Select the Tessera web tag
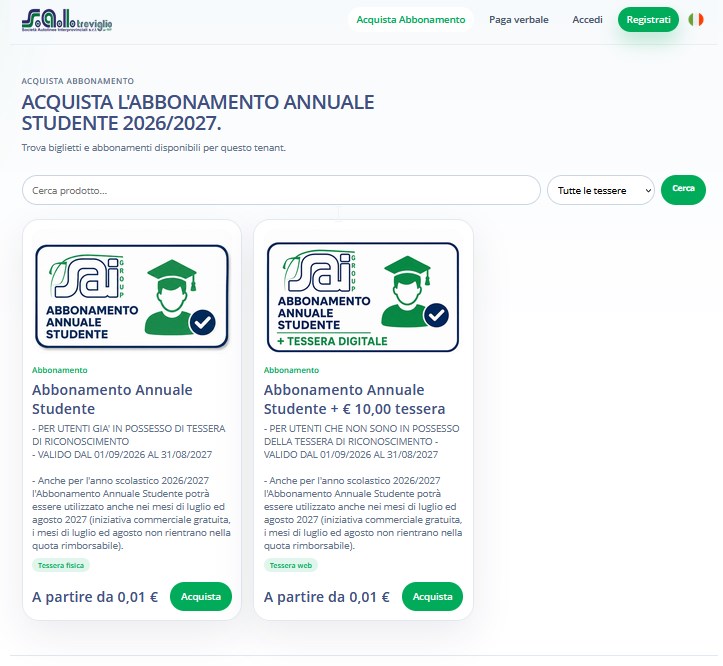Image resolution: width=723 pixels, height=666 pixels. click(x=290, y=565)
